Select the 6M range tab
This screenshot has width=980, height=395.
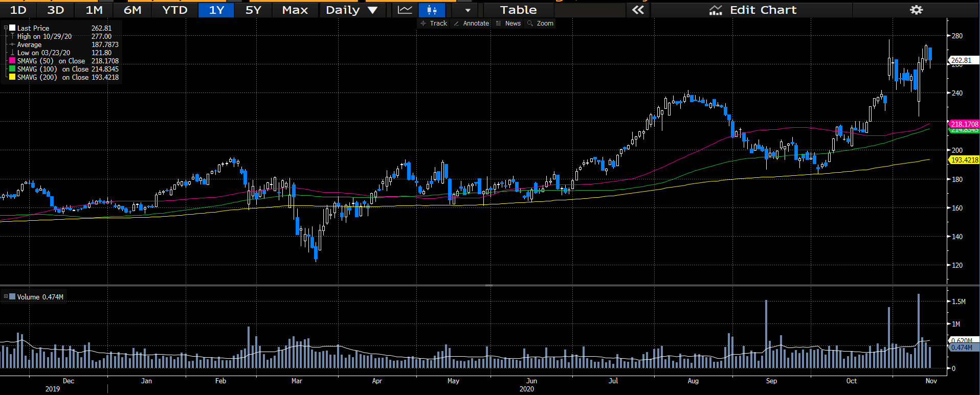132,10
